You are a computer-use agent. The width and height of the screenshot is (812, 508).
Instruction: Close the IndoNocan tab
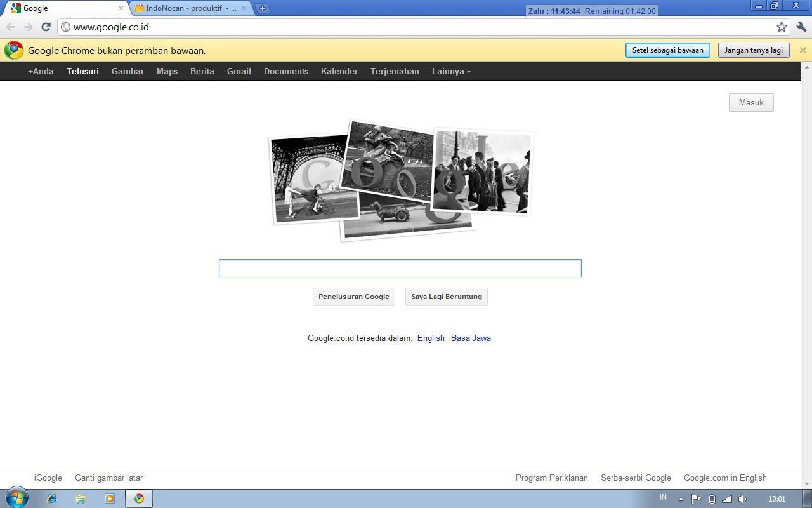click(x=244, y=8)
